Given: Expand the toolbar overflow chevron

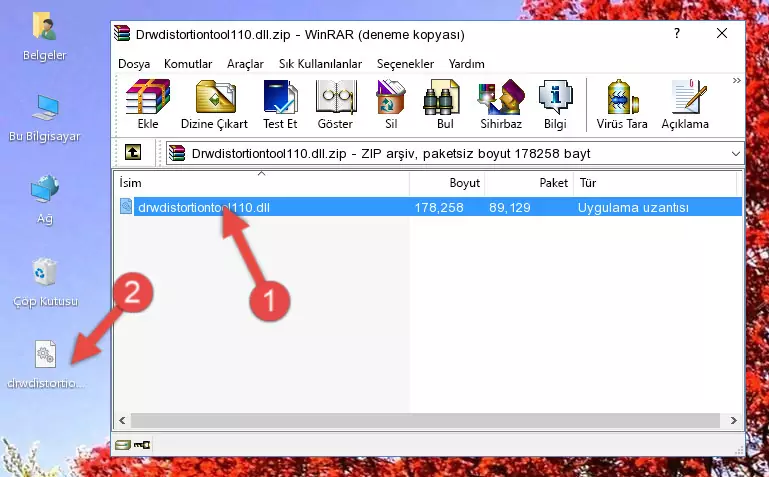Looking at the screenshot, I should click(x=736, y=80).
